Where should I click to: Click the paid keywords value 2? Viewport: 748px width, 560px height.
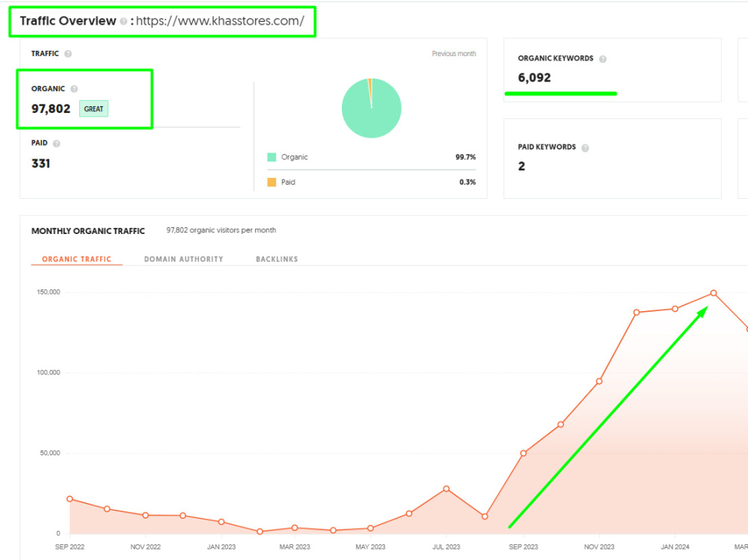(521, 167)
